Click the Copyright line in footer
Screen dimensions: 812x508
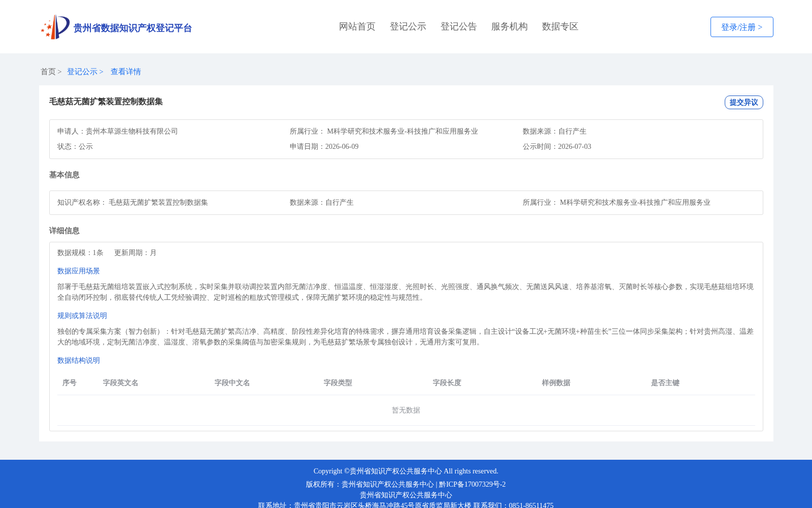tap(406, 471)
